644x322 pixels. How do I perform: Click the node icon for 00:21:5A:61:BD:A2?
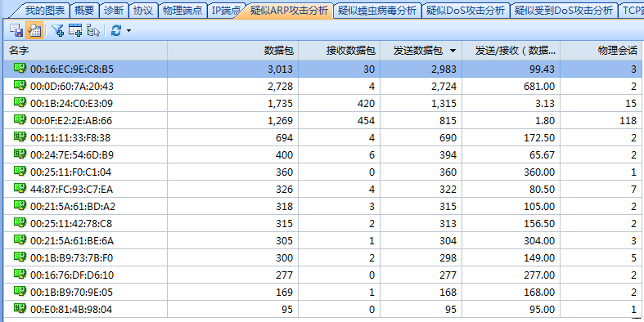pyautogui.click(x=20, y=206)
